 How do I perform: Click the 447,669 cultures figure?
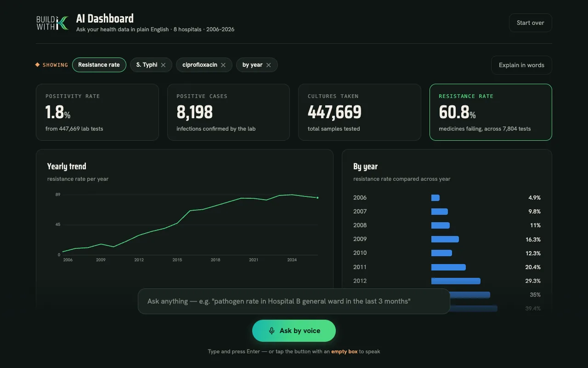[x=334, y=112]
